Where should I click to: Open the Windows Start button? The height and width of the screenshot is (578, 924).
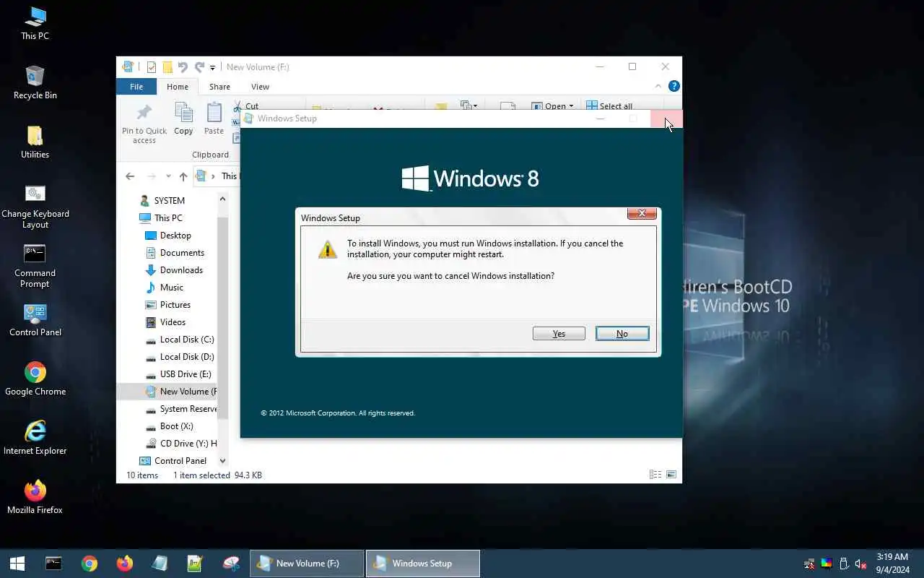click(x=17, y=564)
